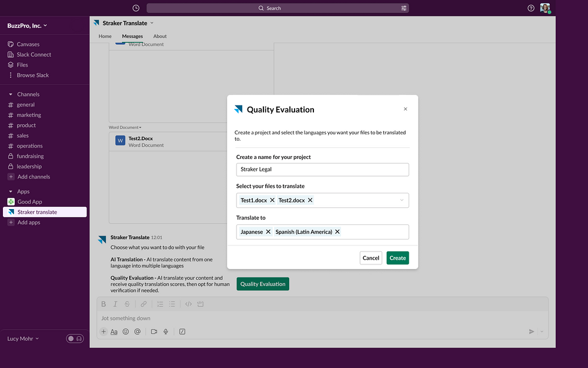Open emoji picker in composer

(126, 331)
